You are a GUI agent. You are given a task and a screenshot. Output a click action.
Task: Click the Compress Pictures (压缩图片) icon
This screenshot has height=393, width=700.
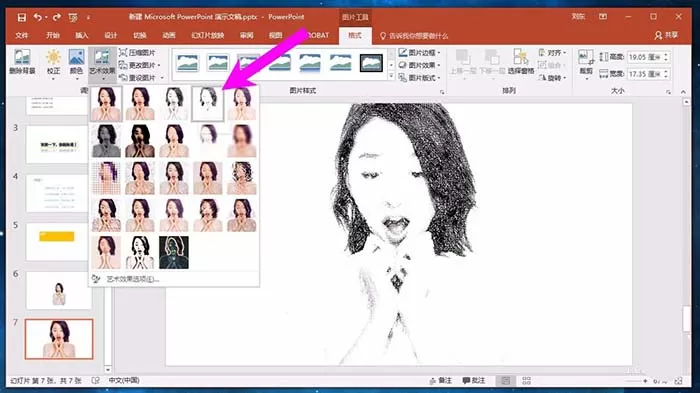tap(138, 53)
